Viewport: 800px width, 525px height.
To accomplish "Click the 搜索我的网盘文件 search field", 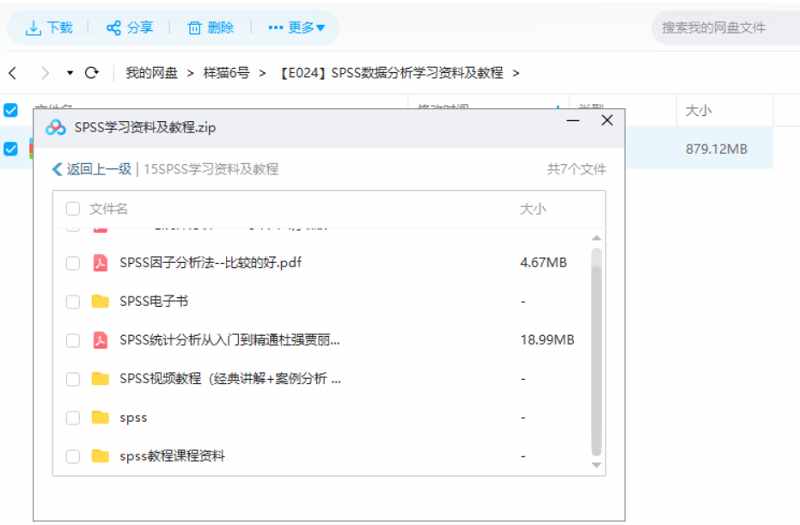I will tap(720, 28).
